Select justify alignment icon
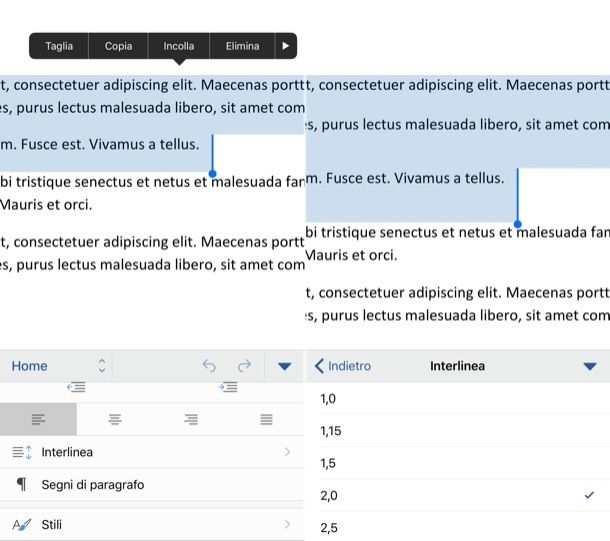Image resolution: width=610 pixels, height=541 pixels. pyautogui.click(x=266, y=419)
